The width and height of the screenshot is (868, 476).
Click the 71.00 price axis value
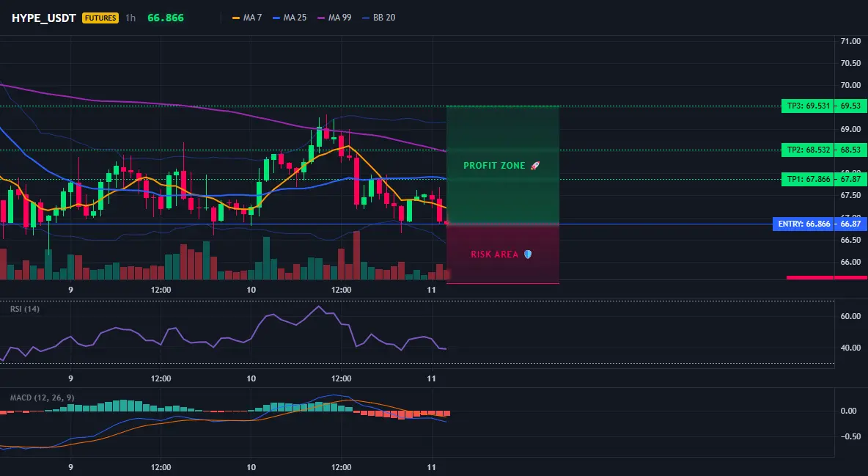pos(850,41)
